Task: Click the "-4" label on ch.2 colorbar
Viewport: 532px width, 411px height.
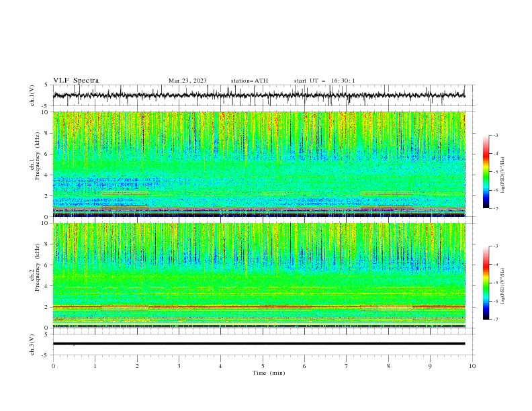Action: 496,265
